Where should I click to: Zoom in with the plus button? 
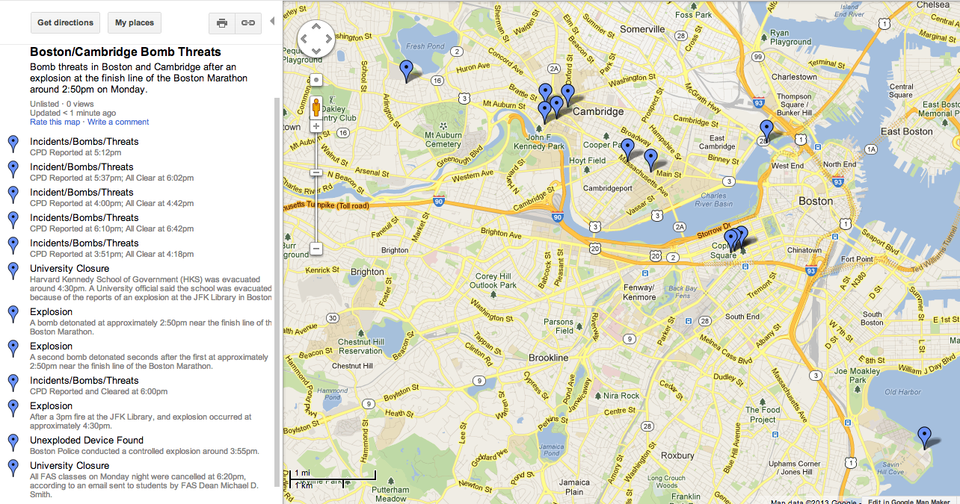point(316,127)
